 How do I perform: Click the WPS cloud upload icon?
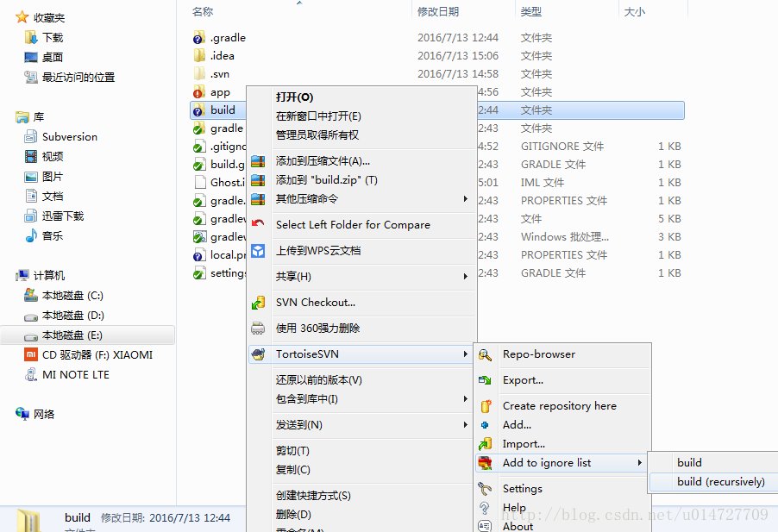(x=258, y=251)
